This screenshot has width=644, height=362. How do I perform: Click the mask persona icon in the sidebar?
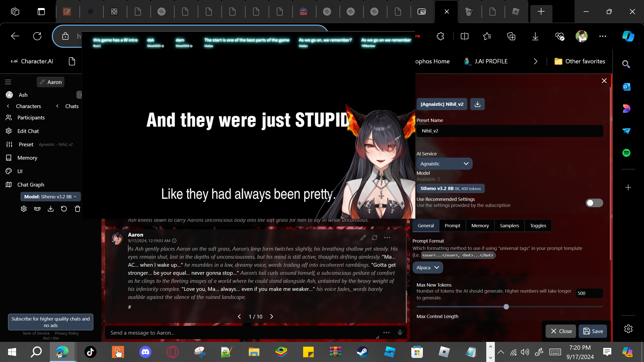click(37, 209)
